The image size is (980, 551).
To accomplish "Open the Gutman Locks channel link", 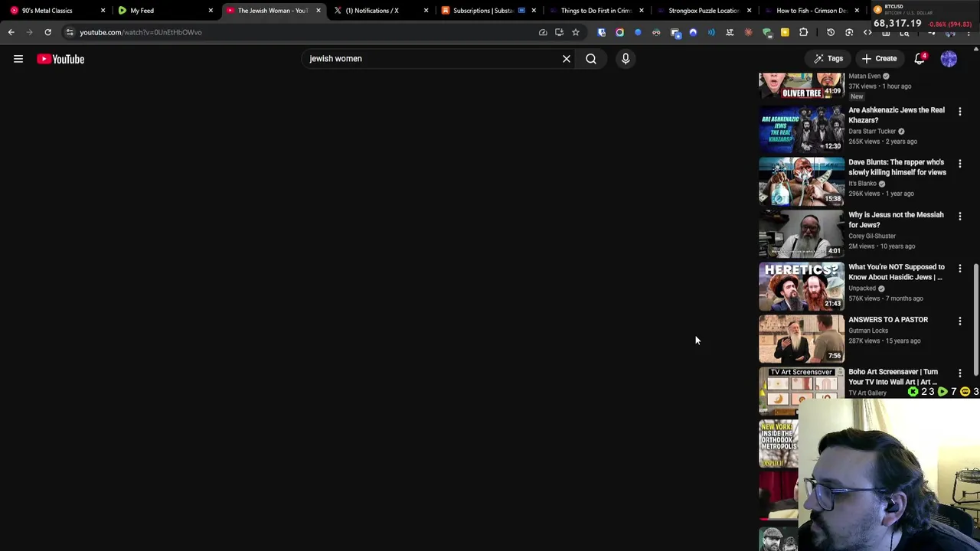I will 868,331.
